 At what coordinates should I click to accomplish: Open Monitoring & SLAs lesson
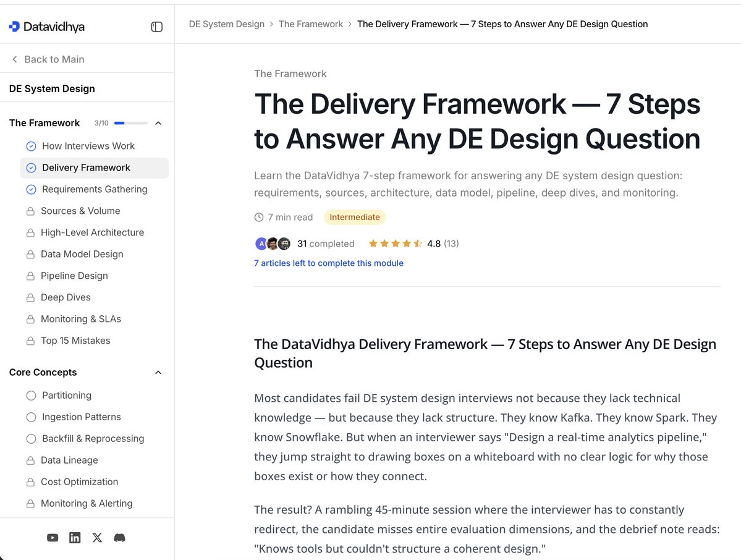coord(81,320)
